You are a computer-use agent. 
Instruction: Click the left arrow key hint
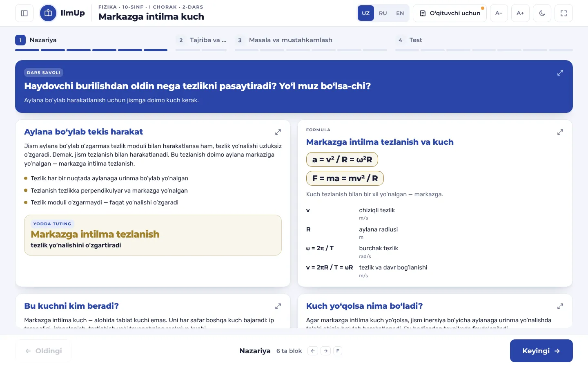tap(313, 351)
